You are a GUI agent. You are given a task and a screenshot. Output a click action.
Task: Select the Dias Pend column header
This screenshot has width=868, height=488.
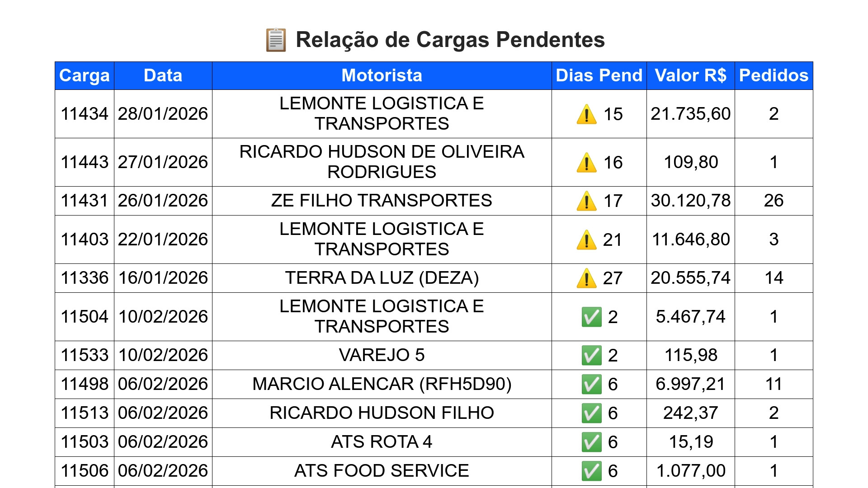point(599,75)
